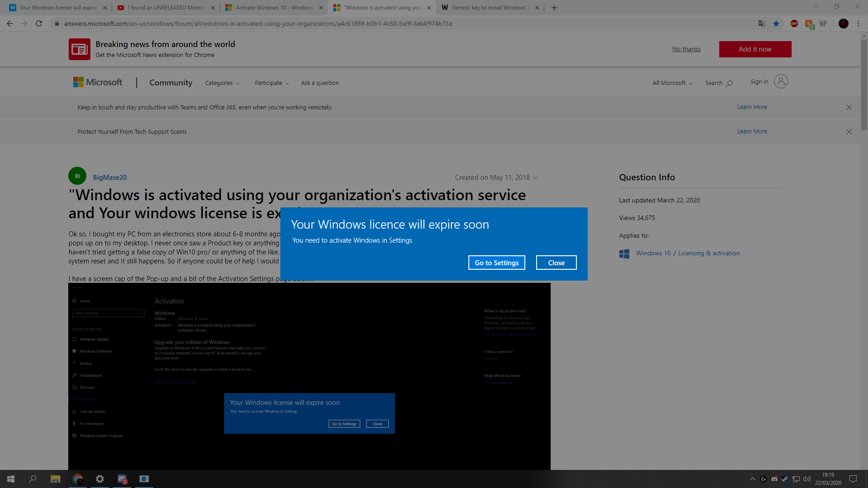Open the network icon in tray

point(796,479)
